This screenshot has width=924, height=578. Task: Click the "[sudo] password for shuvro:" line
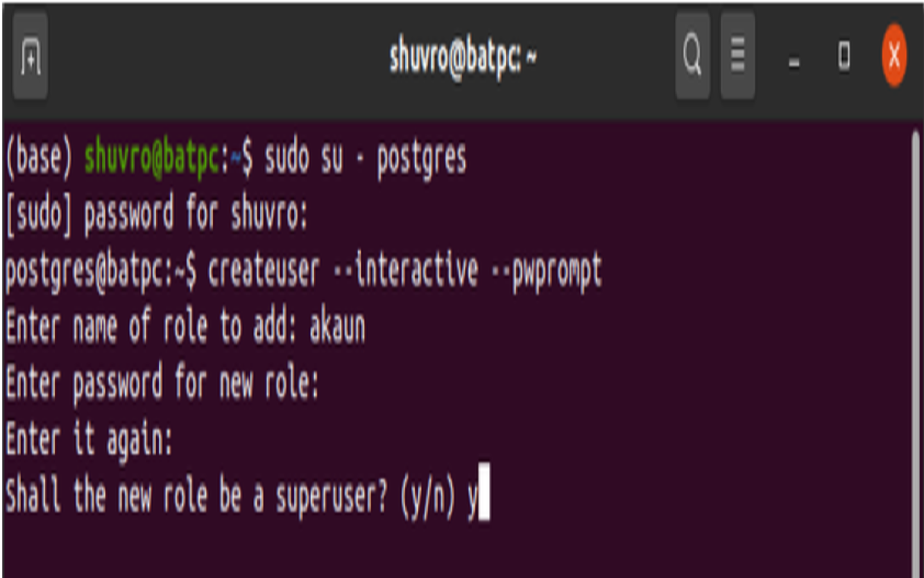(x=157, y=215)
